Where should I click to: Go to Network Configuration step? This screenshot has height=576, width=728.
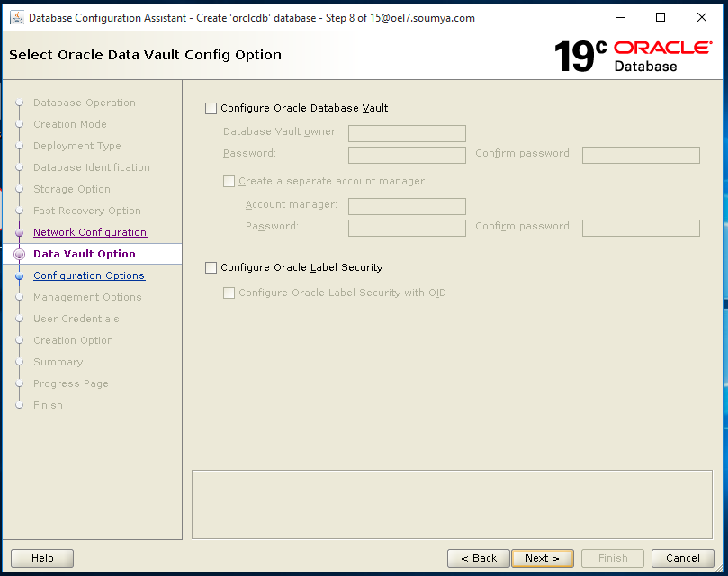pyautogui.click(x=90, y=232)
